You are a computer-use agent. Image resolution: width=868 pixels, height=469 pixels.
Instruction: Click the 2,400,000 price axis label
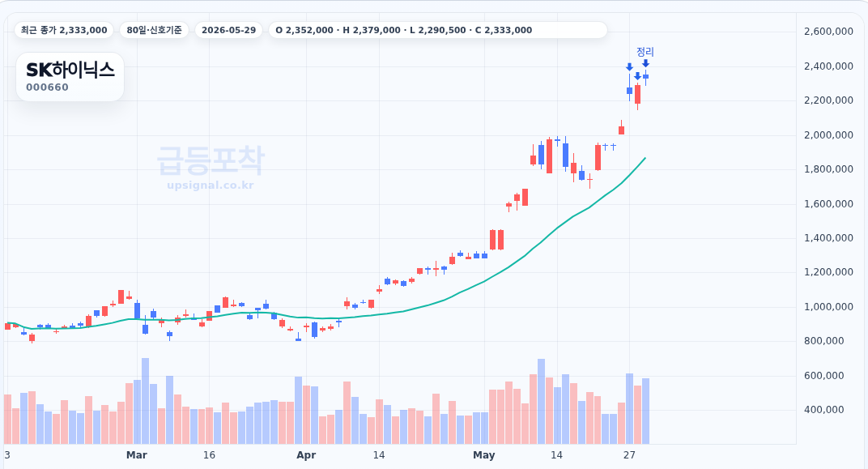[828, 66]
